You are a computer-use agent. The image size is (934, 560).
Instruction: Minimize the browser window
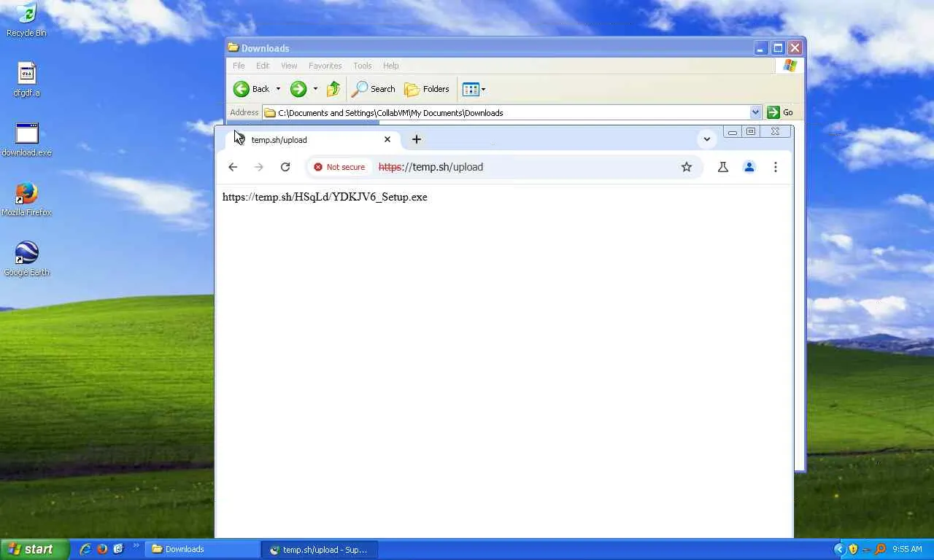point(732,132)
